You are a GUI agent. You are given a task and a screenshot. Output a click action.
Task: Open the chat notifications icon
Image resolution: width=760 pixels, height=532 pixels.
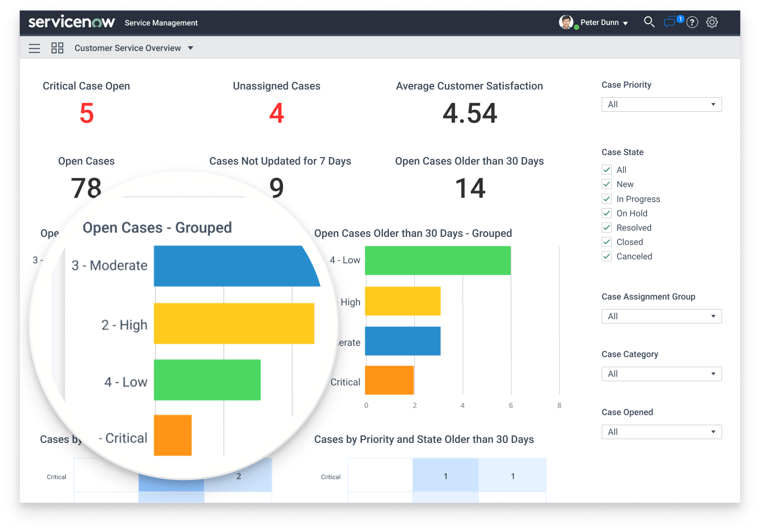coord(670,22)
